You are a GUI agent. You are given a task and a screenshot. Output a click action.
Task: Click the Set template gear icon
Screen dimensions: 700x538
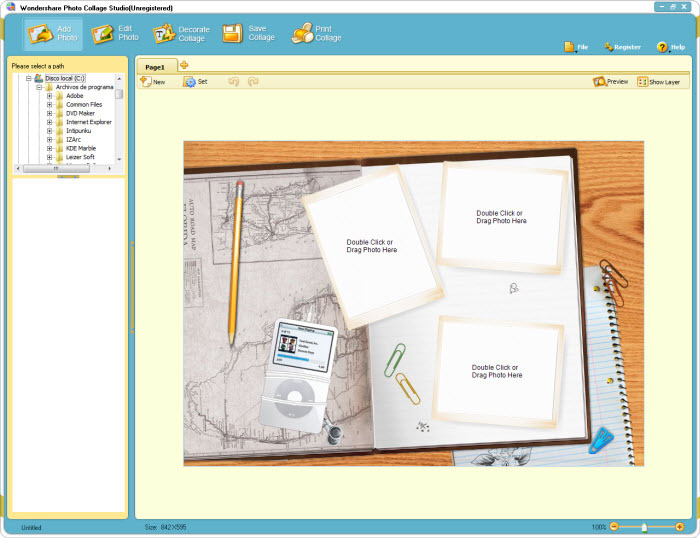(189, 82)
